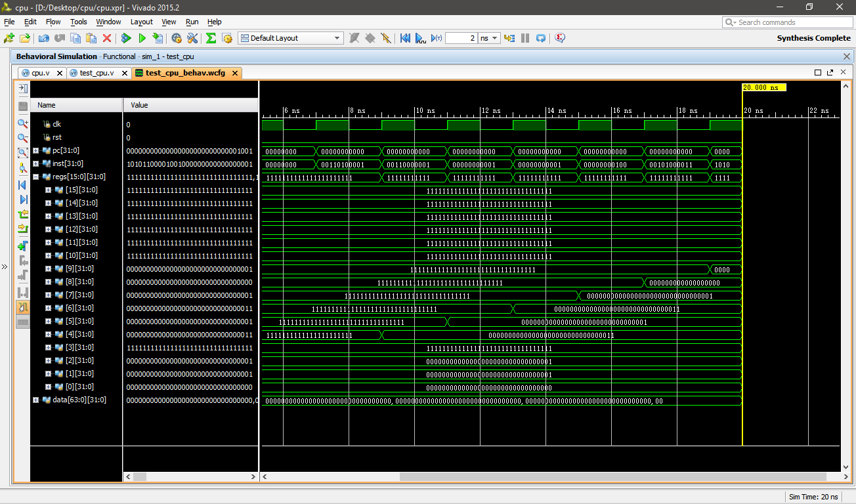856x504 pixels.
Task: Click the Generate Bitstream icon
Action: [x=158, y=38]
